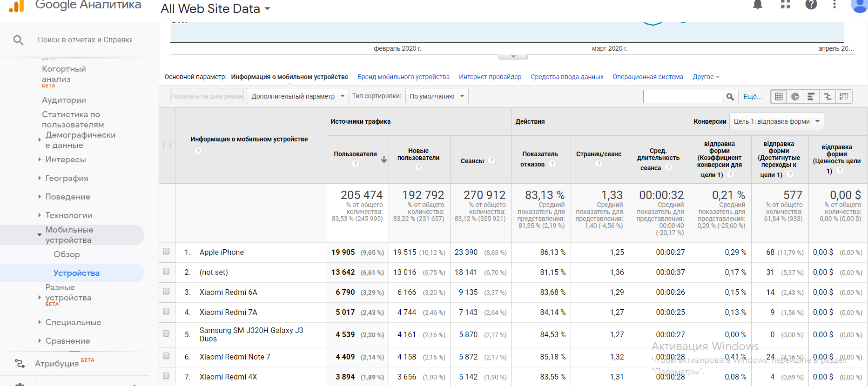This screenshot has height=386, width=868.
Task: Open the Атрибуция section
Action: (x=57, y=363)
